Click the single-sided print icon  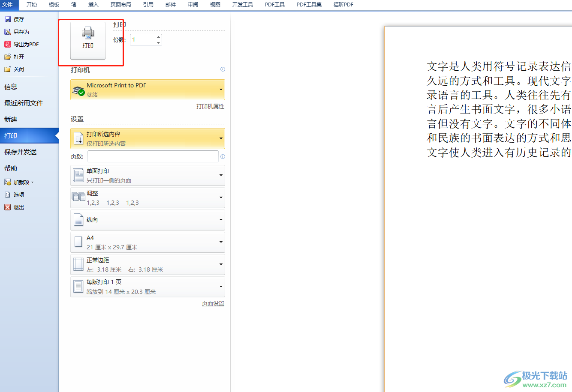pos(78,175)
